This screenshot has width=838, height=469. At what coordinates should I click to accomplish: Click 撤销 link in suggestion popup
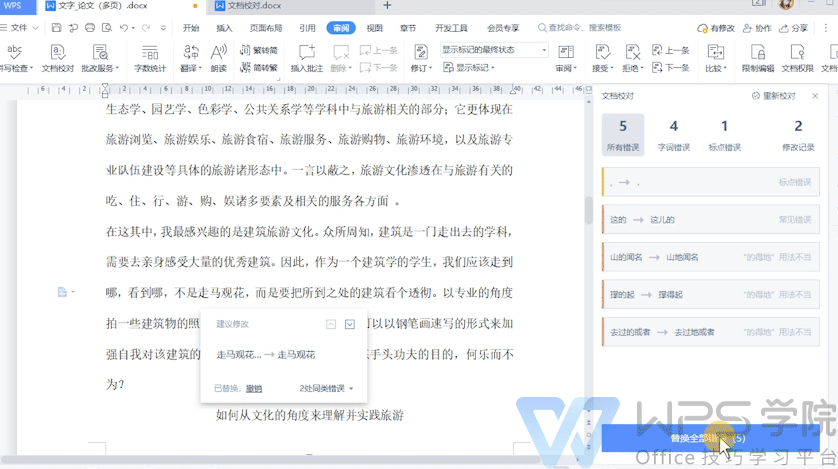coord(254,388)
